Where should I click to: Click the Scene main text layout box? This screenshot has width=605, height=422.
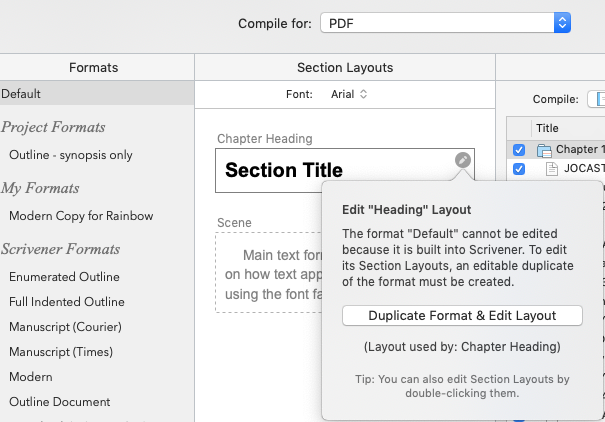[269, 272]
